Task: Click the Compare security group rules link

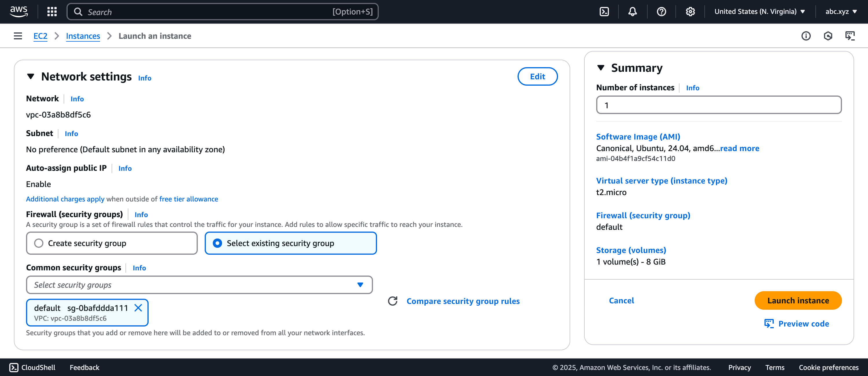Action: pos(463,301)
